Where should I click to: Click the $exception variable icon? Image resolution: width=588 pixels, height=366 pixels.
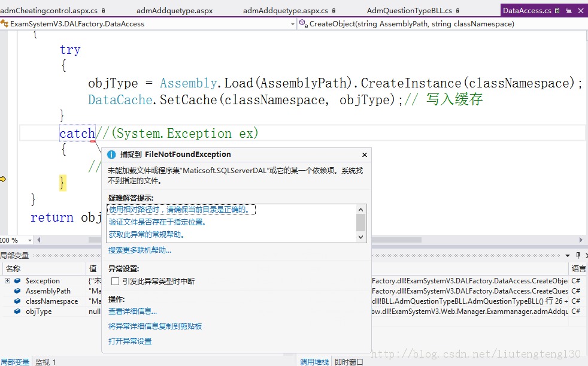[17, 280]
